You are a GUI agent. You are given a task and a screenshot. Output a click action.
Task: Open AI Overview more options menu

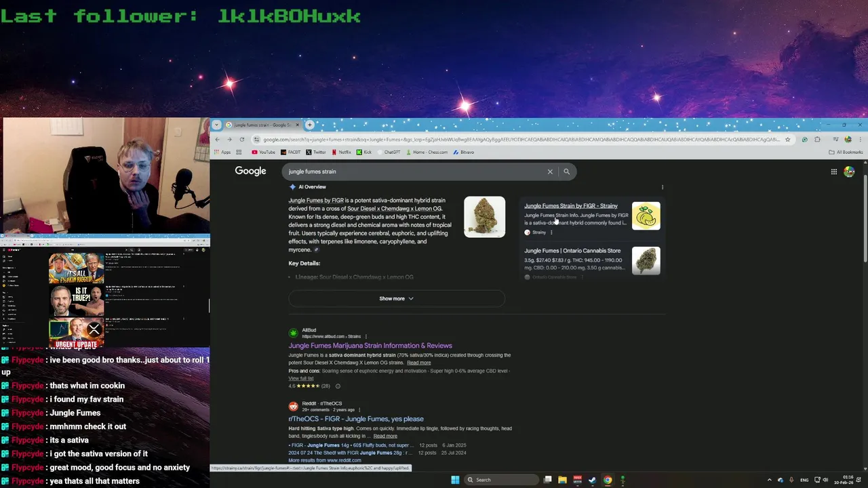pos(663,187)
